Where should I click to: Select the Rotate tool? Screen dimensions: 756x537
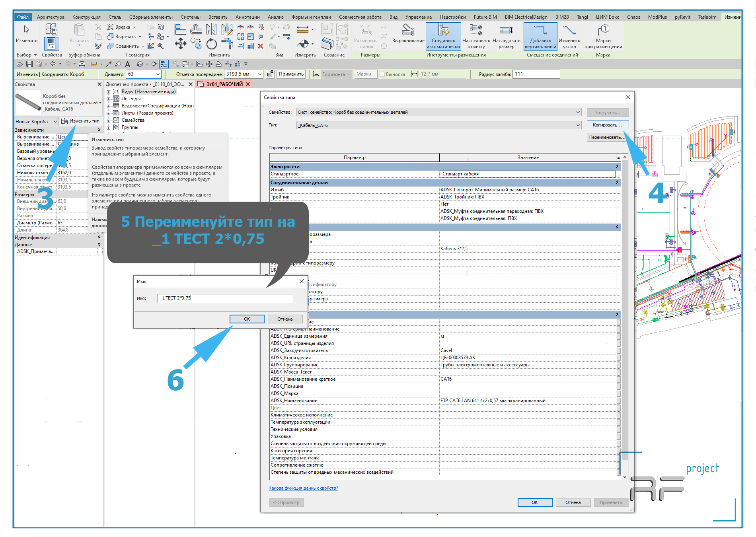point(212,43)
